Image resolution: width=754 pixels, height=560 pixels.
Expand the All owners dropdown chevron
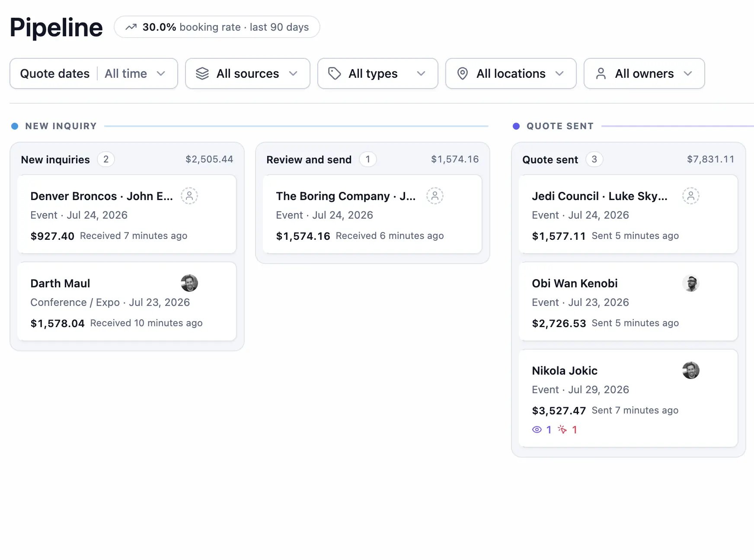point(688,73)
